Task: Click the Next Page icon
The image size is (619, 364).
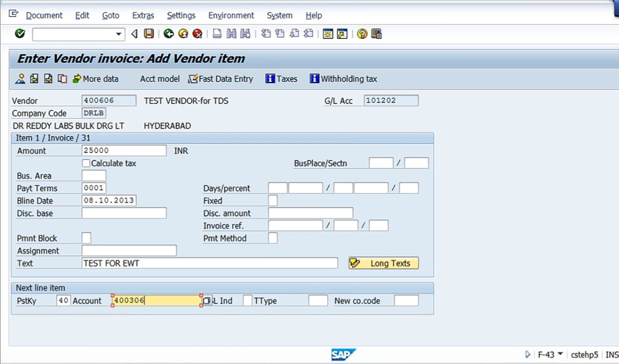Action: pyautogui.click(x=294, y=34)
